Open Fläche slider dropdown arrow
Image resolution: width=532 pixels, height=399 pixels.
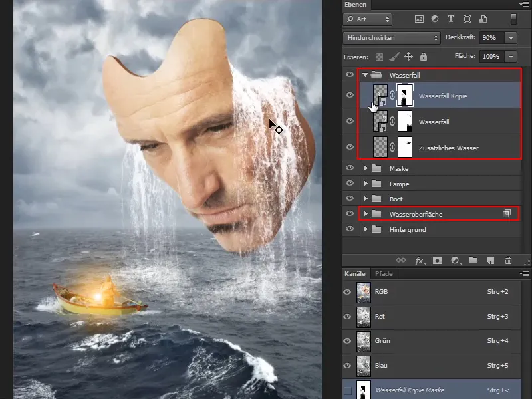pyautogui.click(x=511, y=57)
